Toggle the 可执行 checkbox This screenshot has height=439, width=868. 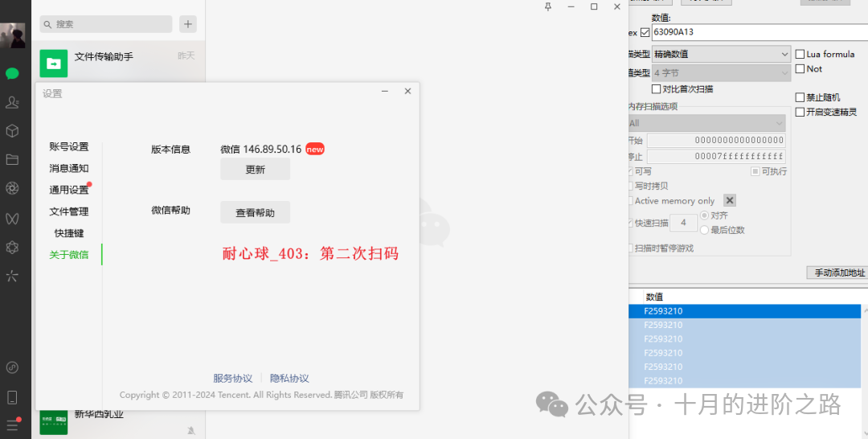tap(755, 171)
